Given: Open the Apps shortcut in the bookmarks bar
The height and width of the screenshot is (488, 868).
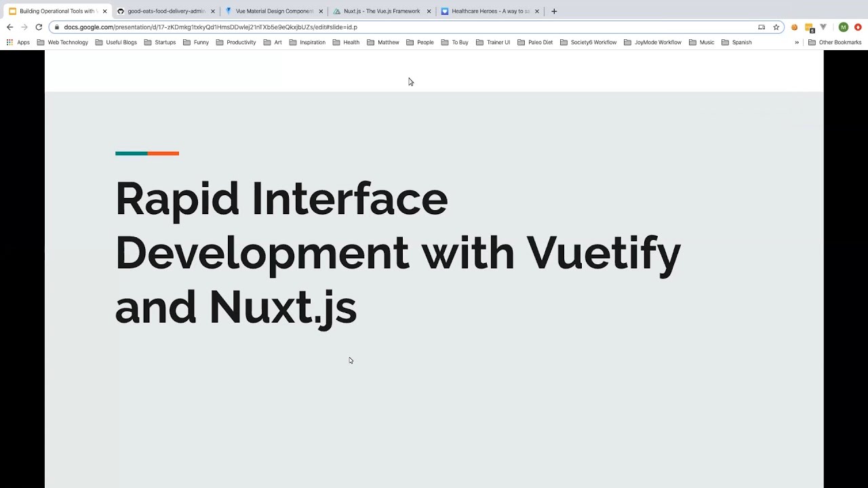Looking at the screenshot, I should coord(18,42).
